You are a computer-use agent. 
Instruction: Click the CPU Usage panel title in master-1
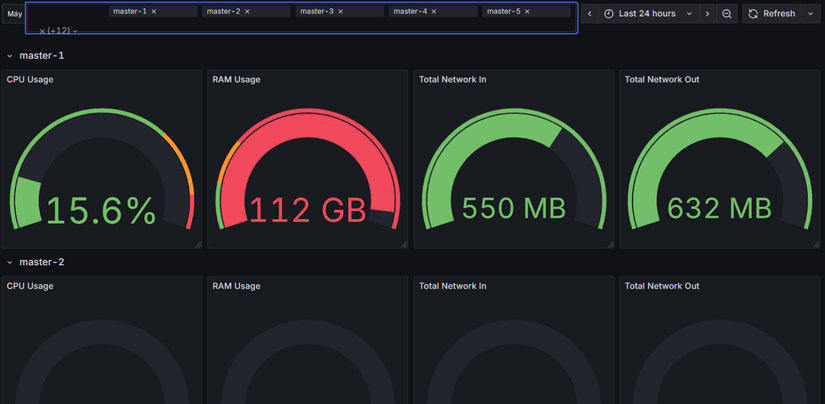pyautogui.click(x=30, y=79)
